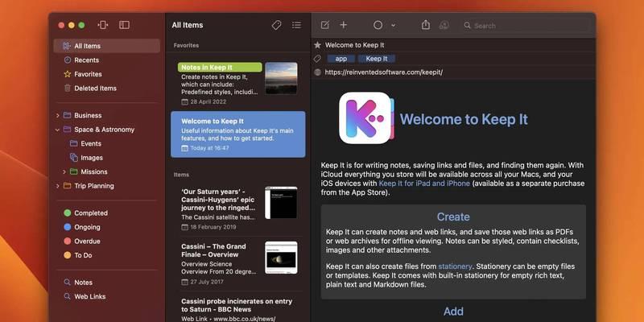Click the All Items list title
The image size is (644, 322).
188,25
